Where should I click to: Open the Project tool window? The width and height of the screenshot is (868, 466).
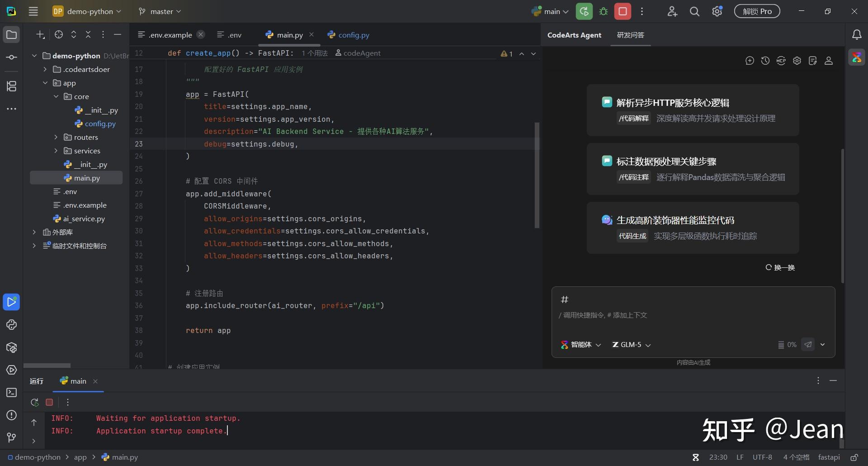point(11,35)
